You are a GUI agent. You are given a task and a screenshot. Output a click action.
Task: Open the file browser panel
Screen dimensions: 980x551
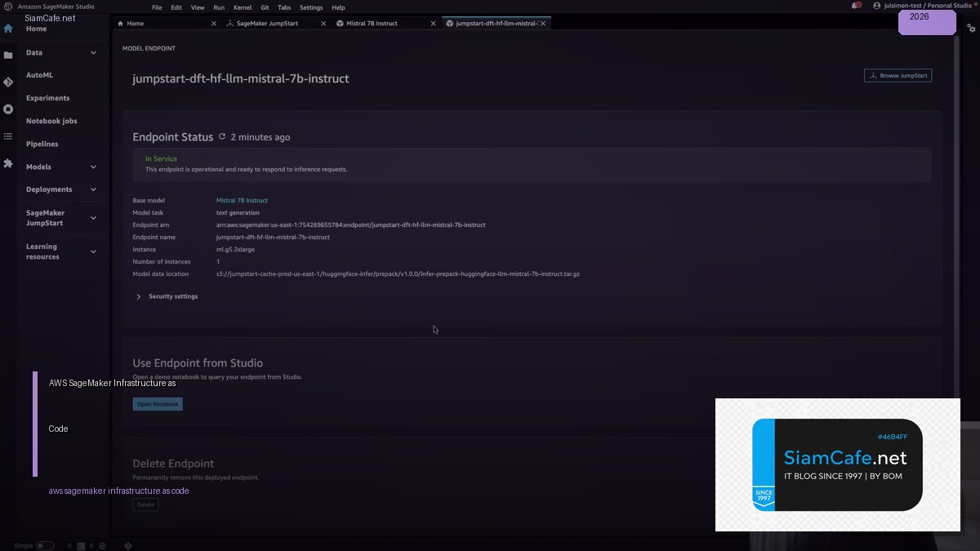pos(8,55)
